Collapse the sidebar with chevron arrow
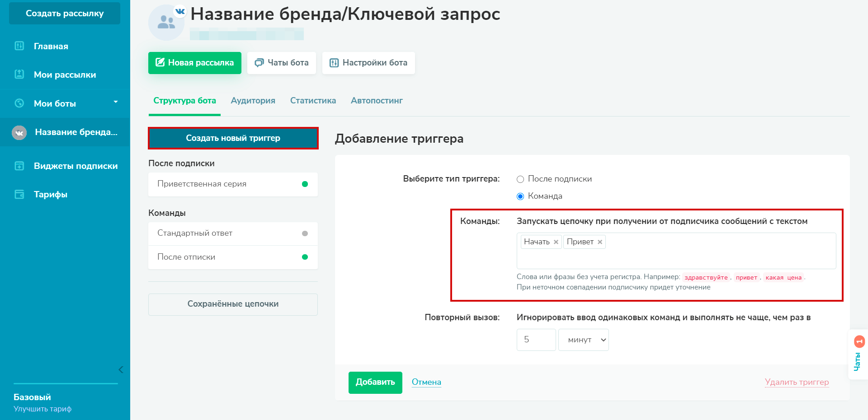This screenshot has width=868, height=420. click(121, 370)
